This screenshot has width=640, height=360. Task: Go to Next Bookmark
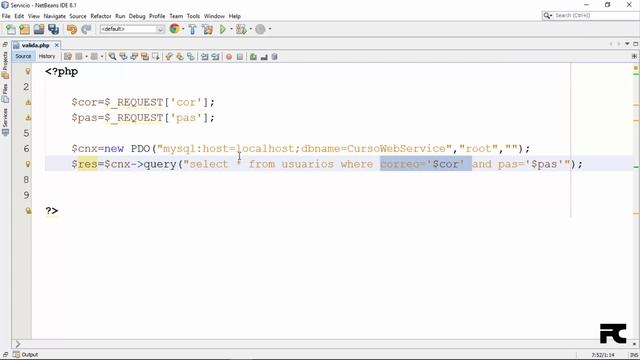coord(180,57)
